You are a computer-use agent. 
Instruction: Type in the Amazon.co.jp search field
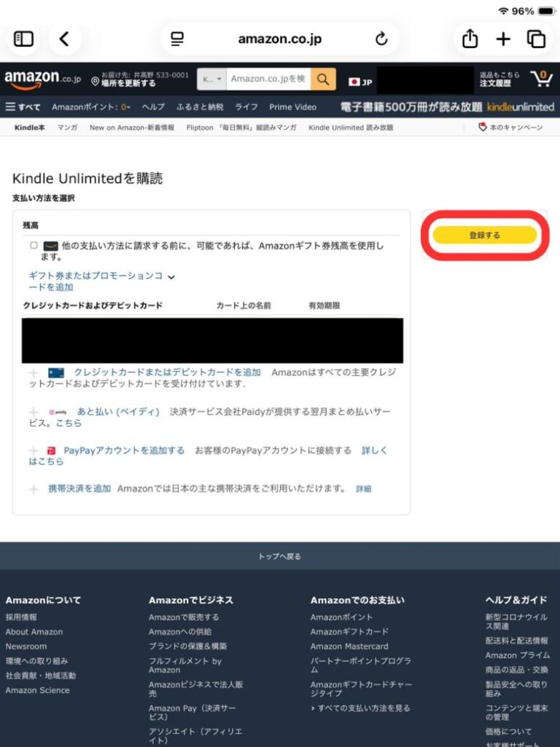click(268, 79)
